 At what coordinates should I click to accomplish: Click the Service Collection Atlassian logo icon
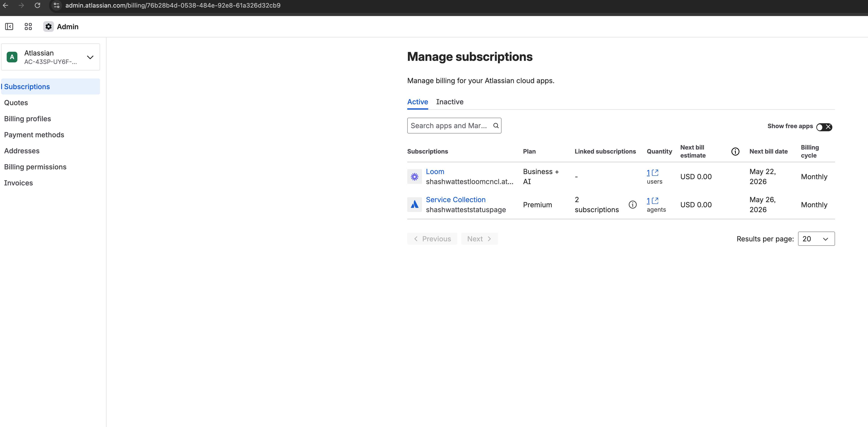pos(414,205)
